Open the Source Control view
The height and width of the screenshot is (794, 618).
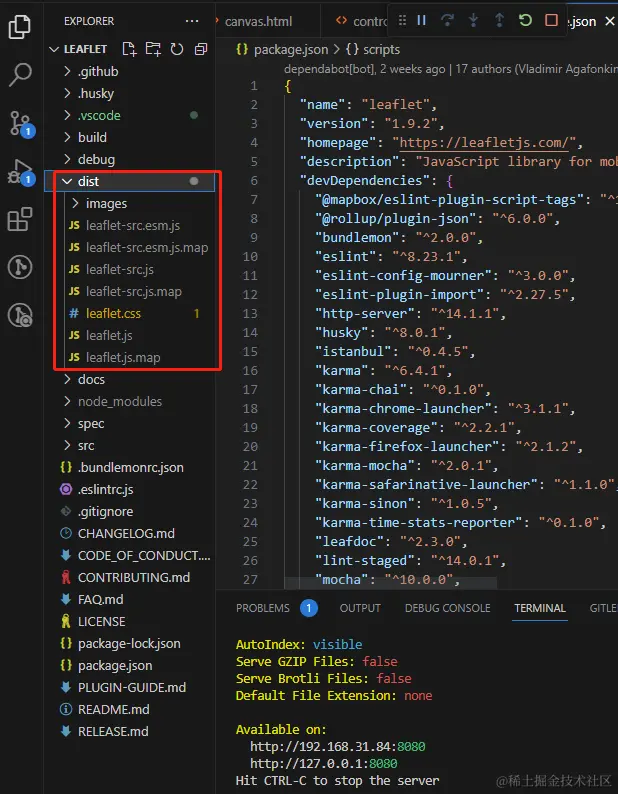[21, 124]
